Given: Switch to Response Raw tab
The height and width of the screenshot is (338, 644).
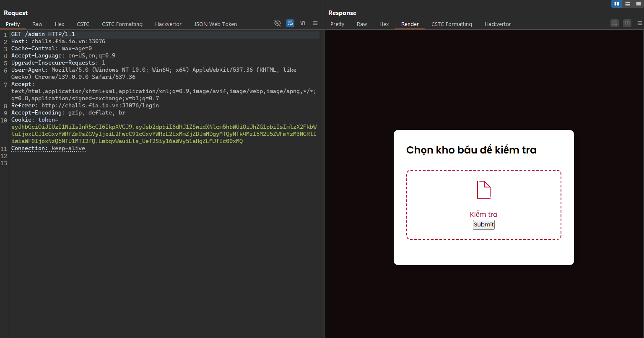Looking at the screenshot, I should tap(362, 24).
